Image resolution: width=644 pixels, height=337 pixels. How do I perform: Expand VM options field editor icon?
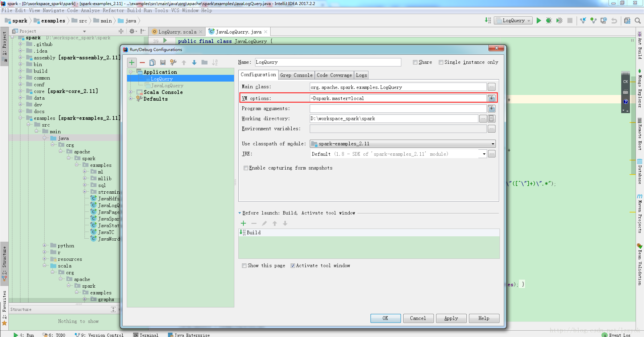[491, 98]
